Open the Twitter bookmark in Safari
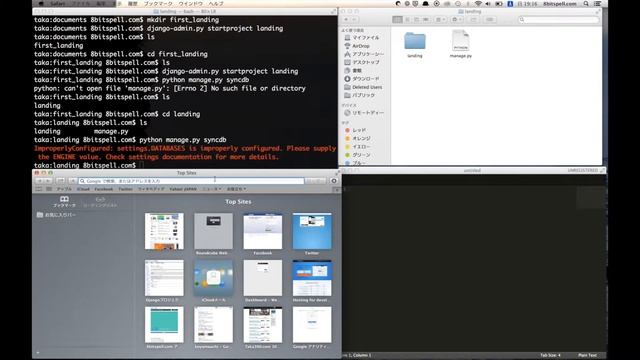Viewport: 640px width, 360px height. [x=125, y=189]
